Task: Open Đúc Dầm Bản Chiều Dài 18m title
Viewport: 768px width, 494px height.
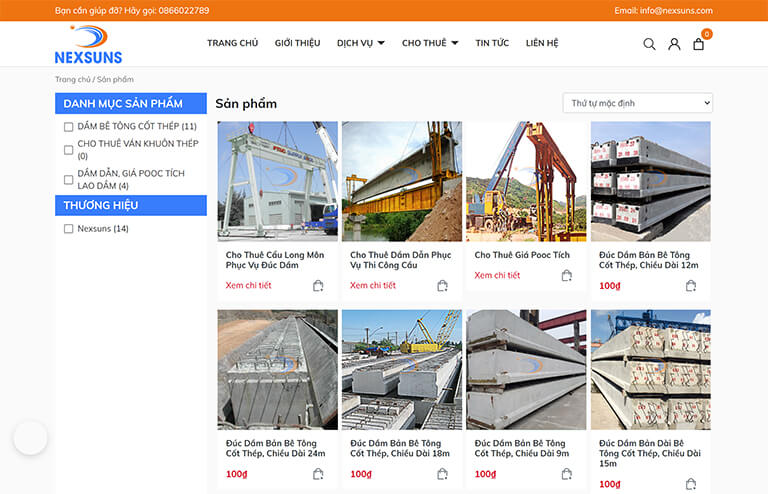Action: click(x=400, y=448)
